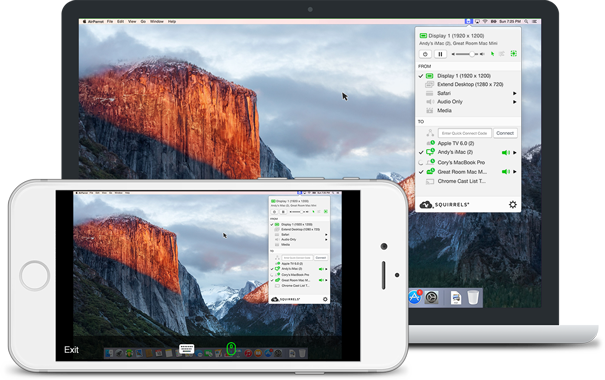Expand the Safari submenu arrow on the MacBook
This screenshot has width=605, height=380.
coord(514,93)
